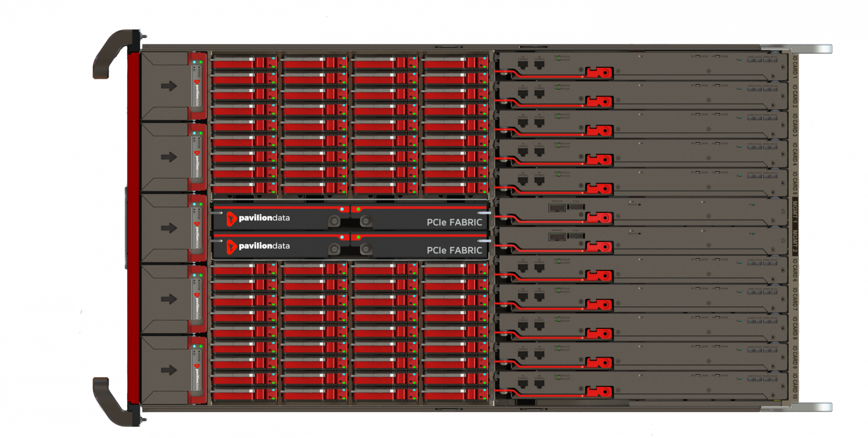The width and height of the screenshot is (868, 438).
Task: Select the red latch on IO CARD 4
Action: [599, 160]
